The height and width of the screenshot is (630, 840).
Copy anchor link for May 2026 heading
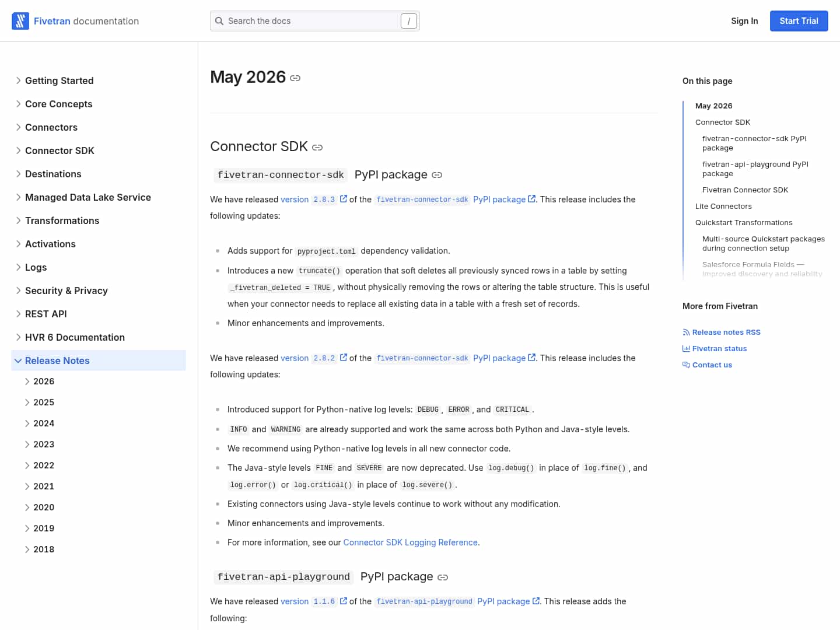point(295,78)
